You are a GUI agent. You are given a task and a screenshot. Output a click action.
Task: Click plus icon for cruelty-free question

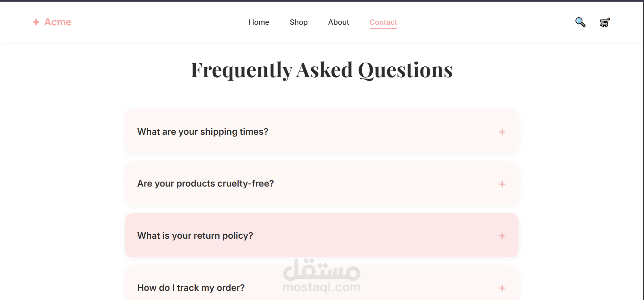click(x=502, y=184)
